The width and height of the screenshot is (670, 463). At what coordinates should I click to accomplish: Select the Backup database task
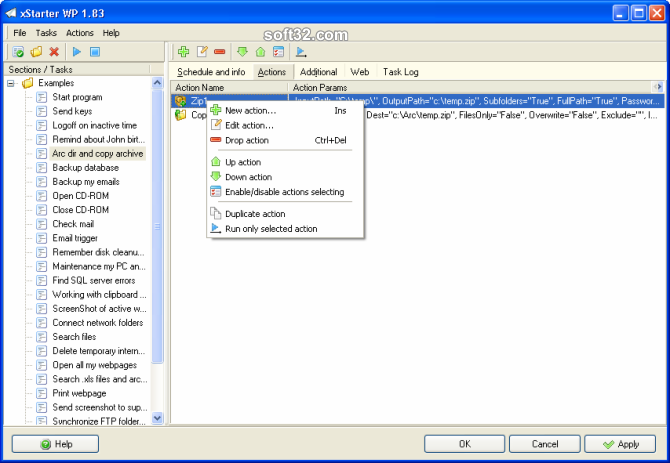pos(85,167)
